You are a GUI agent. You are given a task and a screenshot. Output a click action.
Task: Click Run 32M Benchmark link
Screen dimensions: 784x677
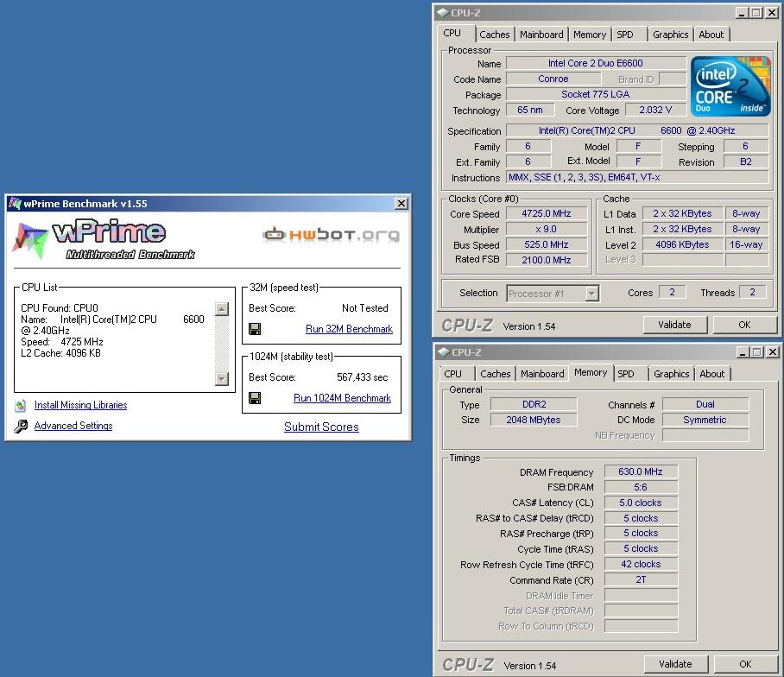point(349,329)
